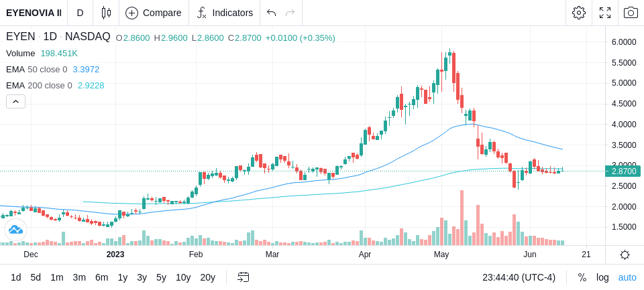The image size is (644, 290).
Task: Change the D chart interval
Action: [x=80, y=13]
